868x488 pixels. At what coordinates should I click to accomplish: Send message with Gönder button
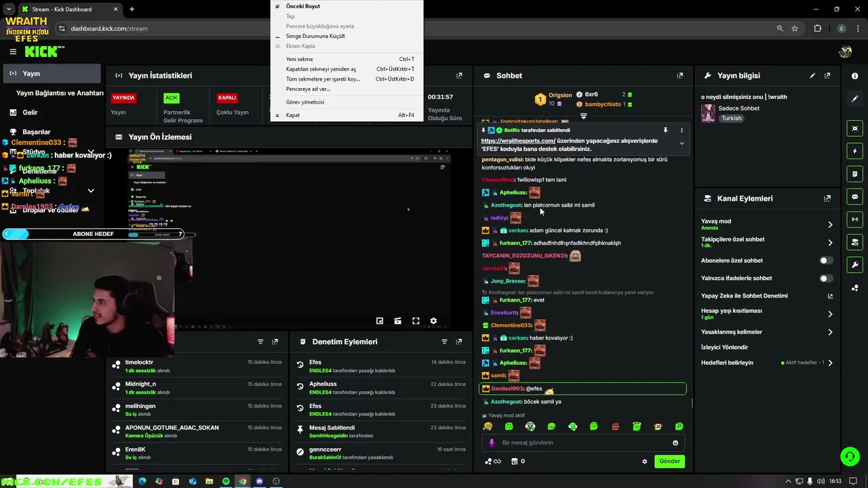point(669,461)
